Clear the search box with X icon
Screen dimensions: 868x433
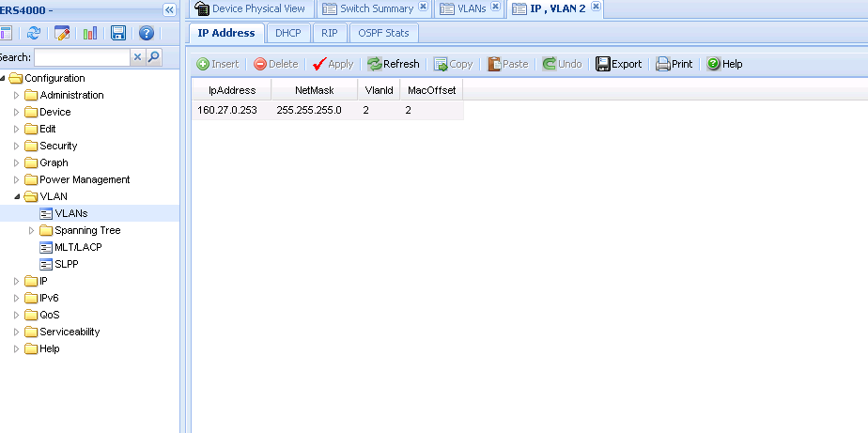(138, 57)
